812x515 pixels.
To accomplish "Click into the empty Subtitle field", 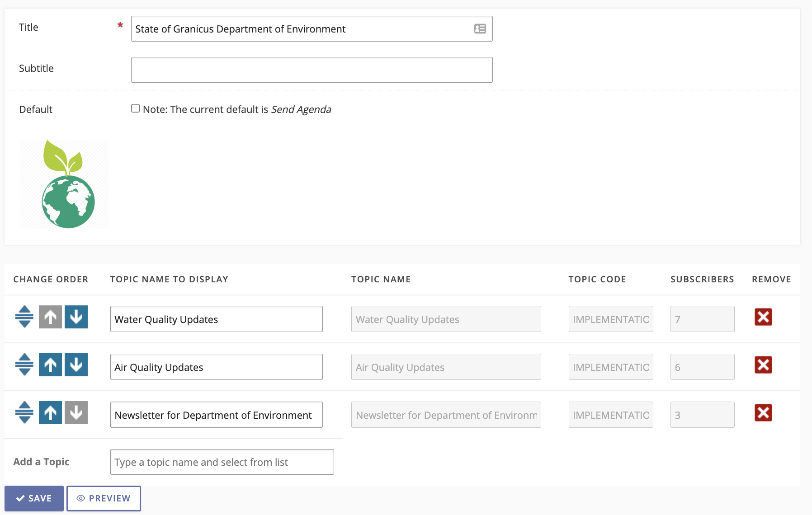I will (312, 70).
